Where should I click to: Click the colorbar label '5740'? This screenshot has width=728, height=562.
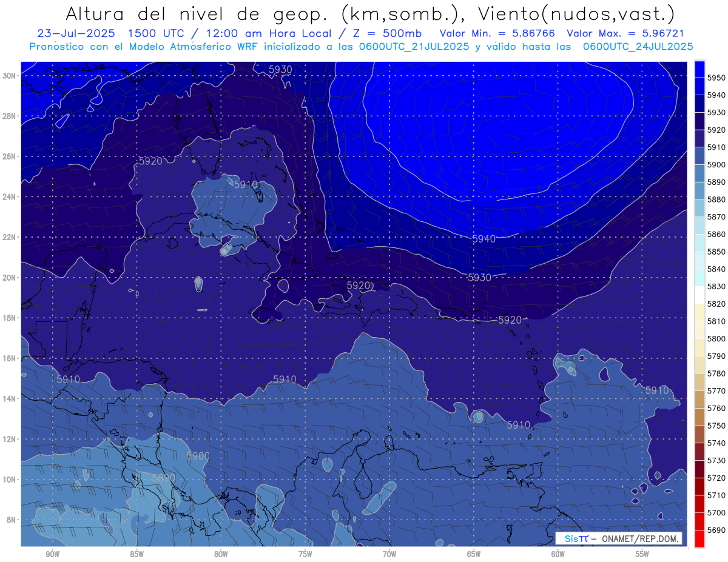(716, 443)
